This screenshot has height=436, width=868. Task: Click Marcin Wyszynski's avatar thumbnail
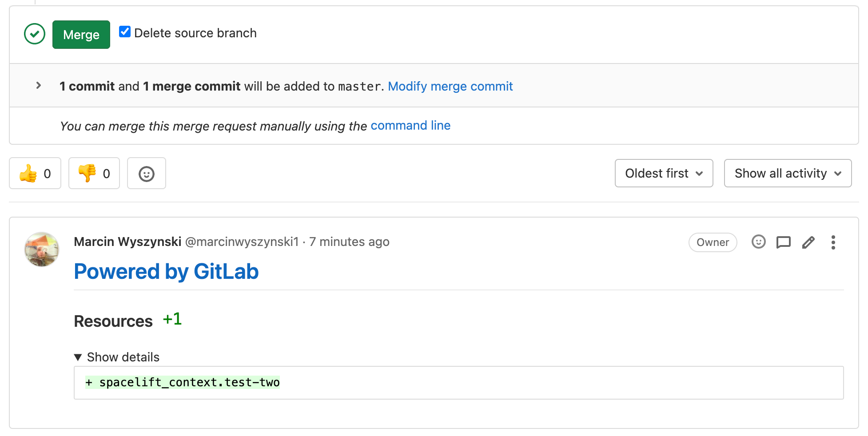(42, 249)
